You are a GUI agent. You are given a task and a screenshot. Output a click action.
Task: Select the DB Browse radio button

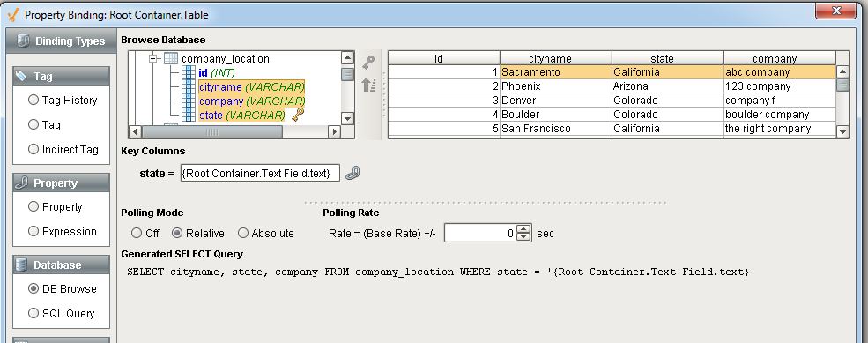pos(33,288)
